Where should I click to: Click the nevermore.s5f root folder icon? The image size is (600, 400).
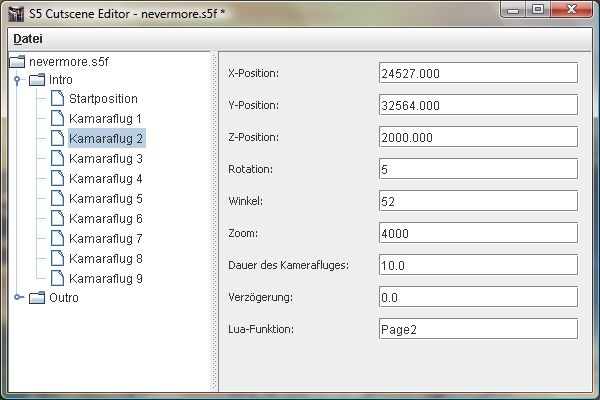click(17, 61)
